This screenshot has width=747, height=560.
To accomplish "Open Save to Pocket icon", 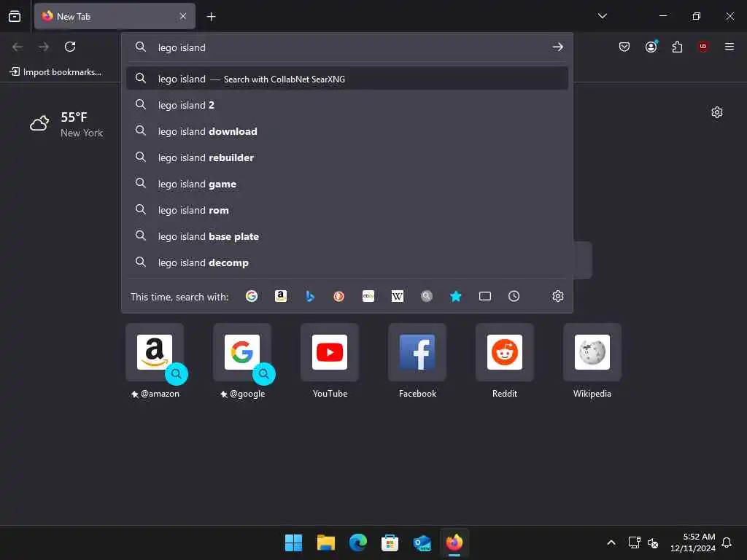I will click(624, 47).
